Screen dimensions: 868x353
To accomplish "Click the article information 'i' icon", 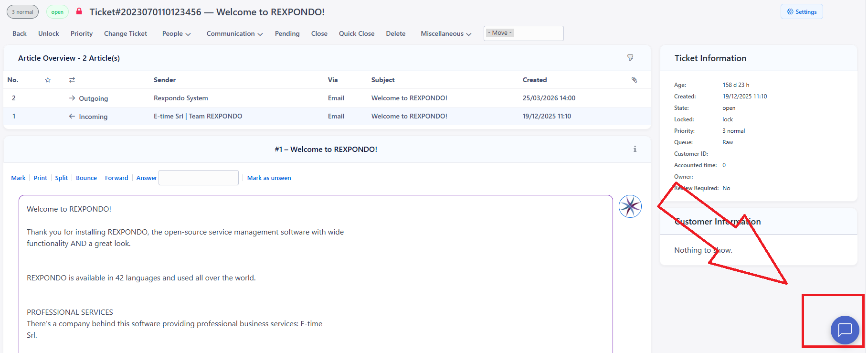I will pyautogui.click(x=635, y=149).
